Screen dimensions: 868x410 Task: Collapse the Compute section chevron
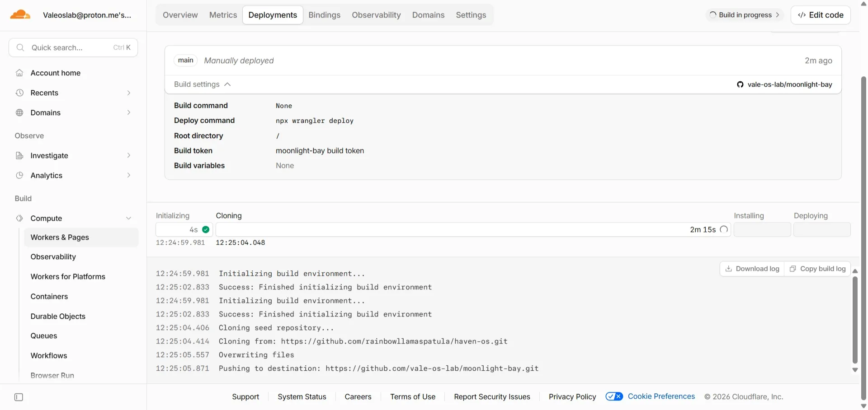click(129, 218)
